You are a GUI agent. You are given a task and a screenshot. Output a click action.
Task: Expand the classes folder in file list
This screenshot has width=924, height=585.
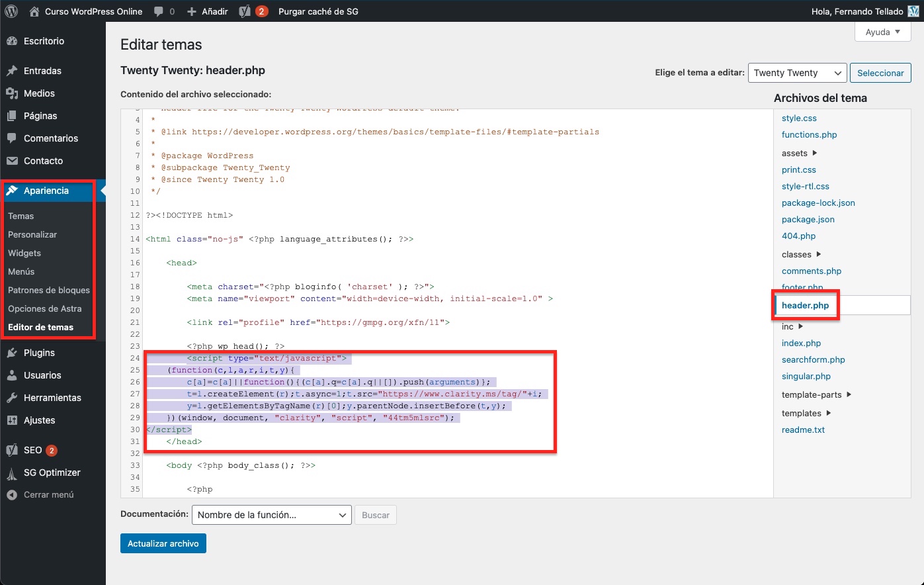[801, 254]
